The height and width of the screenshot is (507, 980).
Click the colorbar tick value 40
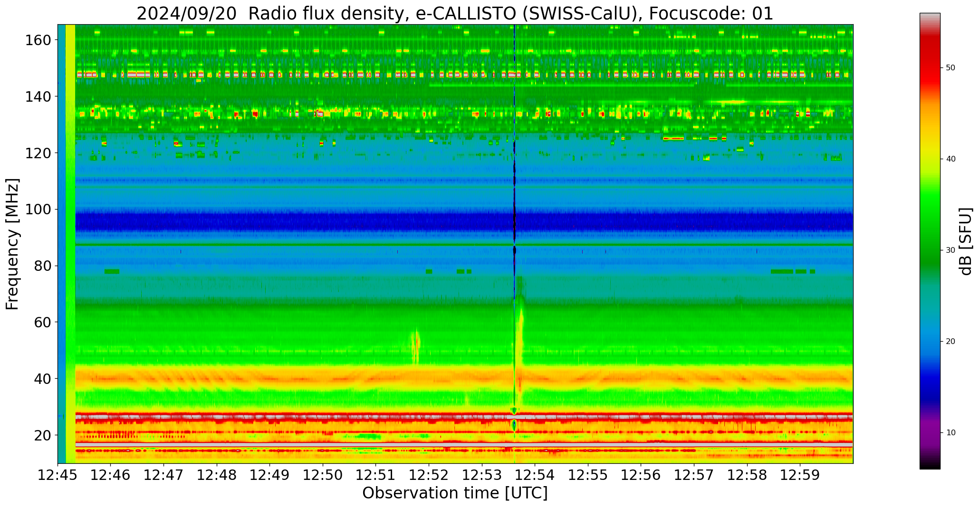(951, 159)
